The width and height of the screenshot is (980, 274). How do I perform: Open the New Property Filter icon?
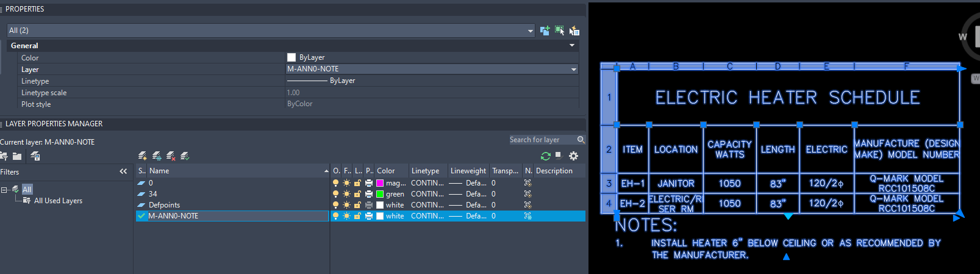coord(4,156)
